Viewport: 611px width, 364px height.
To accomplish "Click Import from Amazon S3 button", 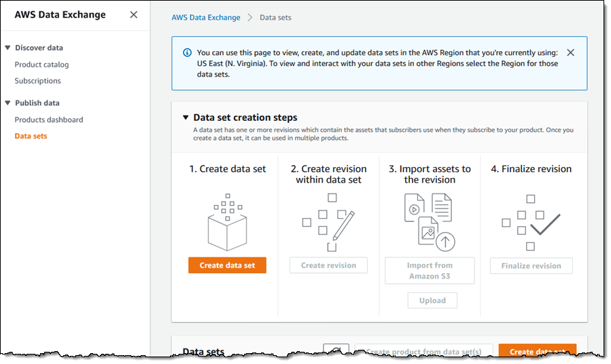I will pos(430,271).
